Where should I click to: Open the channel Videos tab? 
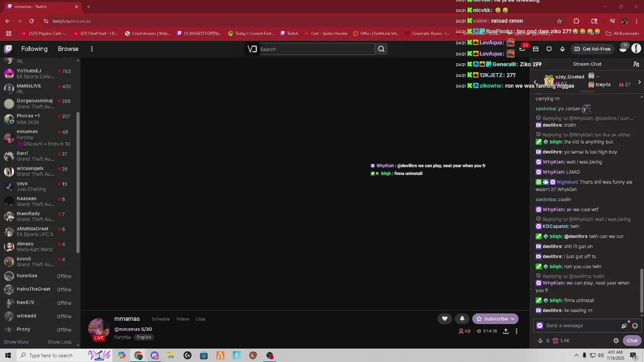(183, 319)
